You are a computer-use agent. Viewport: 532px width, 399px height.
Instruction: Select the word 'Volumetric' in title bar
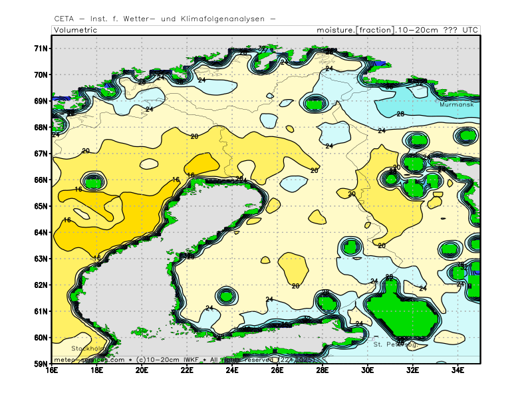point(75,30)
